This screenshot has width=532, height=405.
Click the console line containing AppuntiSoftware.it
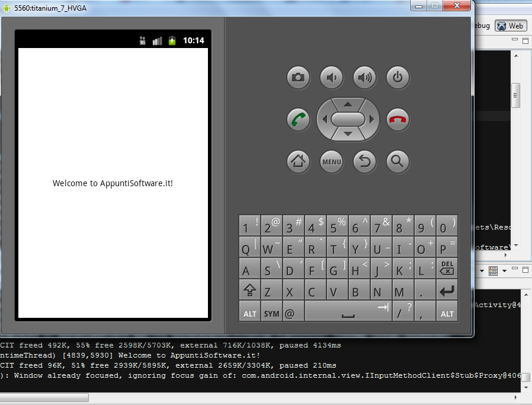click(x=130, y=355)
